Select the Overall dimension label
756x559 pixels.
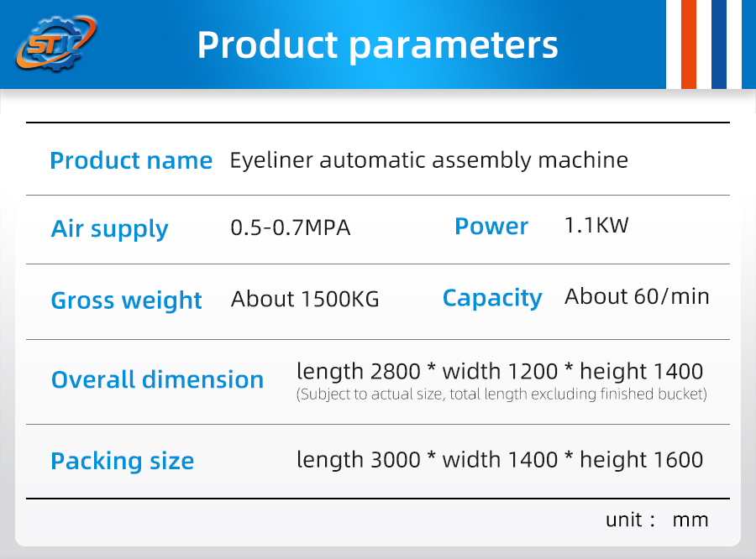tap(158, 379)
